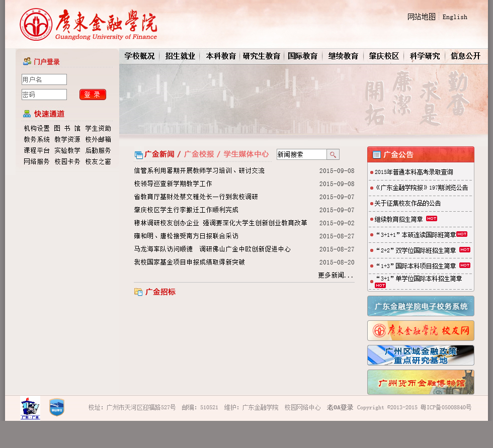This screenshot has height=448, width=493.
Task: Focus the 新闻搜索 search box
Action: click(301, 154)
